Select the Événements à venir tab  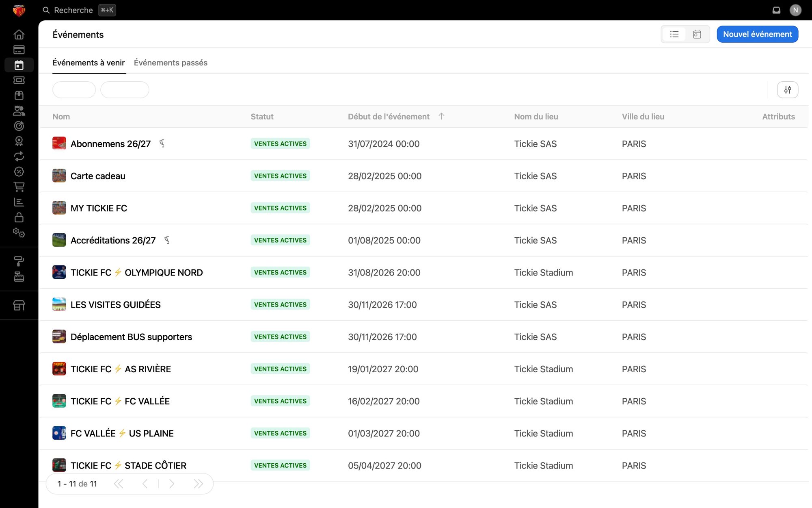(x=89, y=63)
